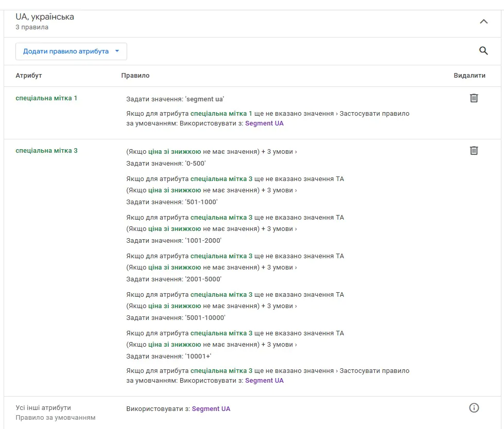Image resolution: width=504 pixels, height=429 pixels.
Task: Click Усі інші атрибути row label
Action: (x=43, y=408)
